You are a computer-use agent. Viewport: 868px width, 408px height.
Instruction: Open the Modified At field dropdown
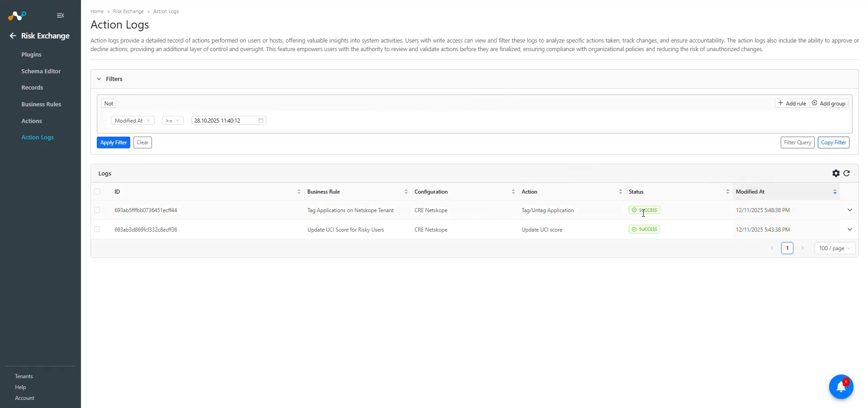pos(133,121)
